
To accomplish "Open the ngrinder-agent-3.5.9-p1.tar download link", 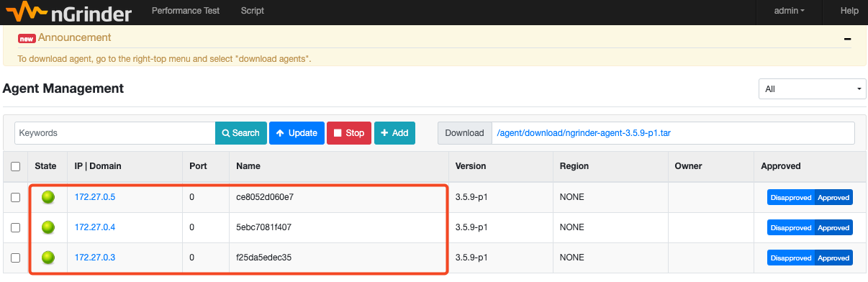I will point(584,133).
